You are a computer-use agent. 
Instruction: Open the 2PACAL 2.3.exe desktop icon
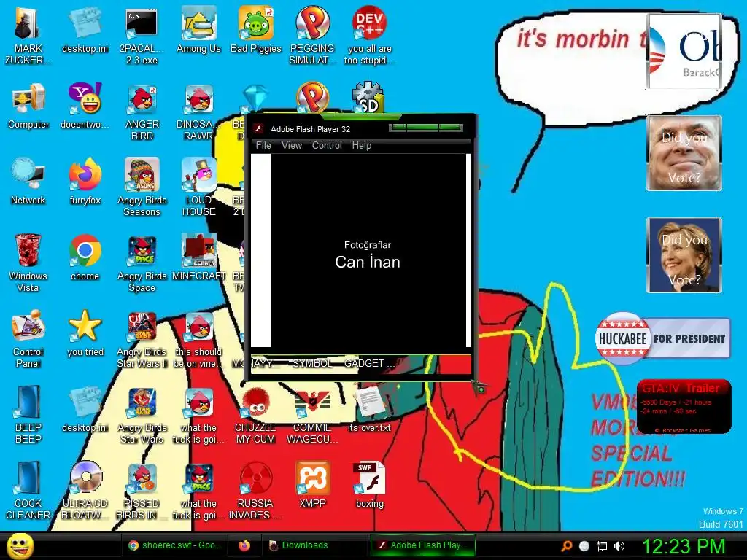(142, 34)
